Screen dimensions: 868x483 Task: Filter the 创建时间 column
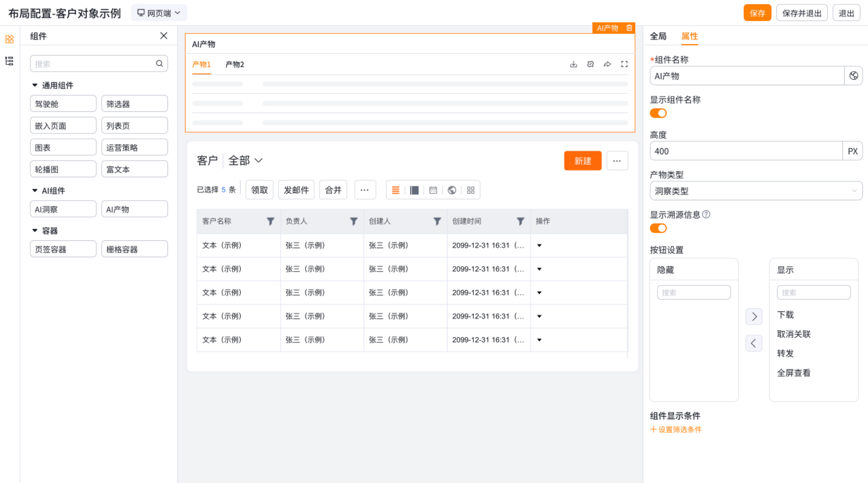521,221
